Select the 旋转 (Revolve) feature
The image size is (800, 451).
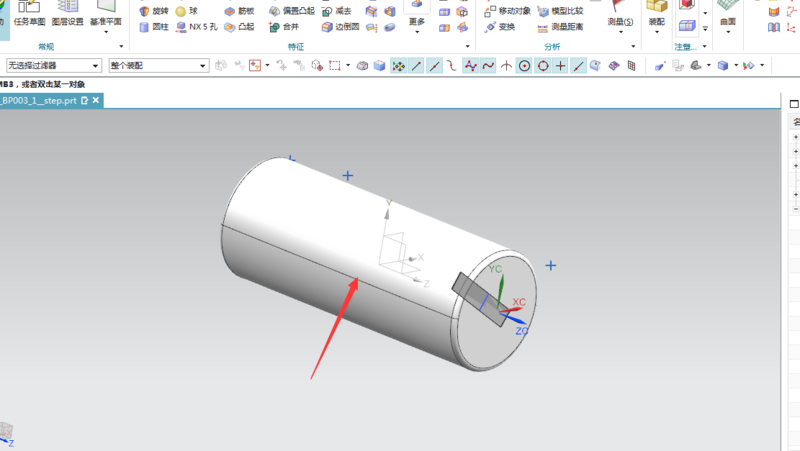click(154, 11)
